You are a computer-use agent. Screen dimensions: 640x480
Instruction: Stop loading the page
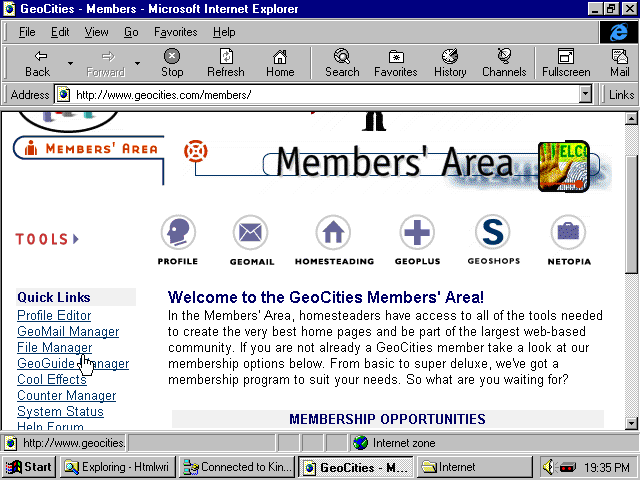[x=172, y=63]
